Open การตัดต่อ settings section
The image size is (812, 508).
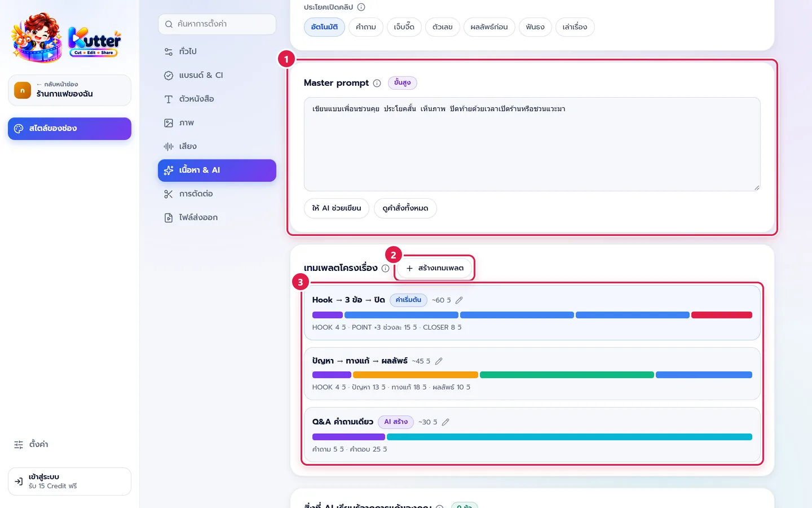[217, 194]
